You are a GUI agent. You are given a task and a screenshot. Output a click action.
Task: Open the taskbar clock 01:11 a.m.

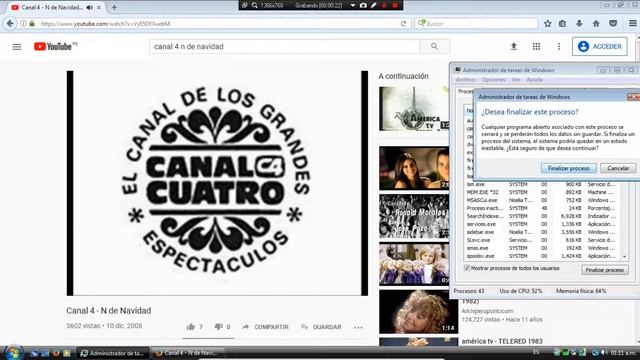pos(623,353)
